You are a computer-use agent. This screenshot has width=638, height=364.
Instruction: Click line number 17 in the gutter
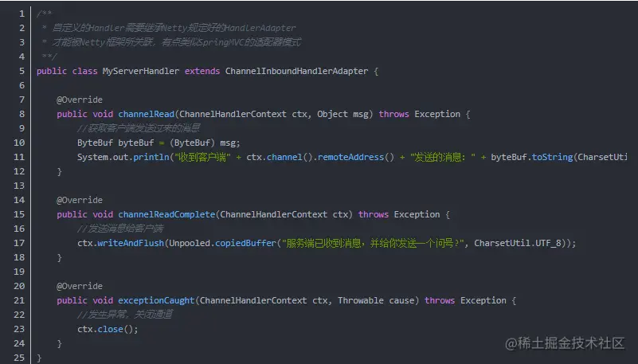[x=19, y=243]
